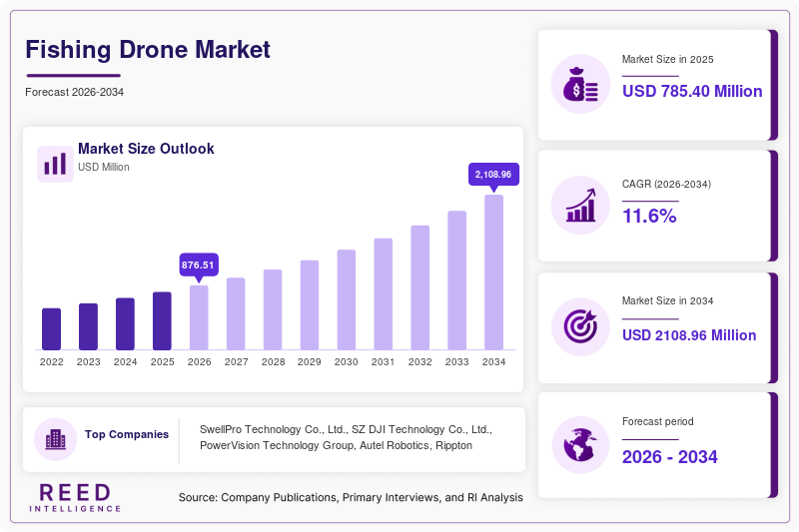Select the 2022 bar in chart
Image resolution: width=799 pixels, height=532 pixels.
tap(52, 328)
